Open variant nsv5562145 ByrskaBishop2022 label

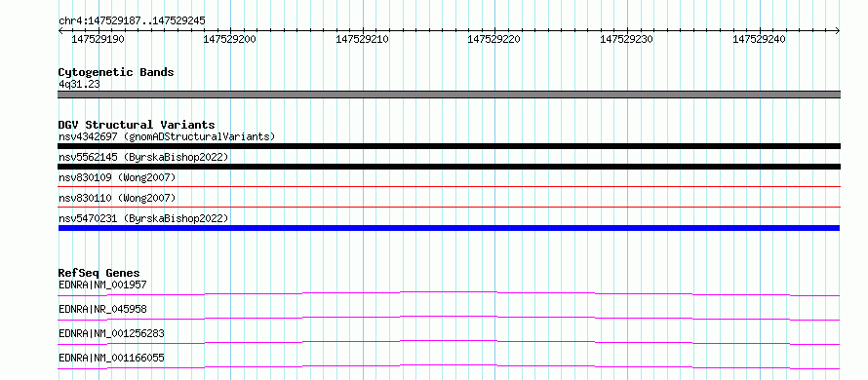pyautogui.click(x=143, y=157)
